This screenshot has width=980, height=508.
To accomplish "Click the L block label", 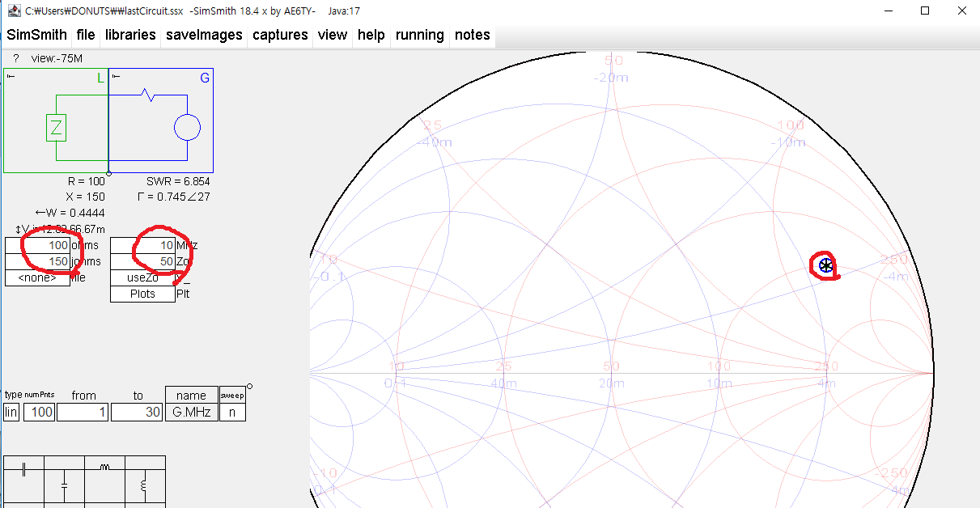I will click(x=101, y=78).
